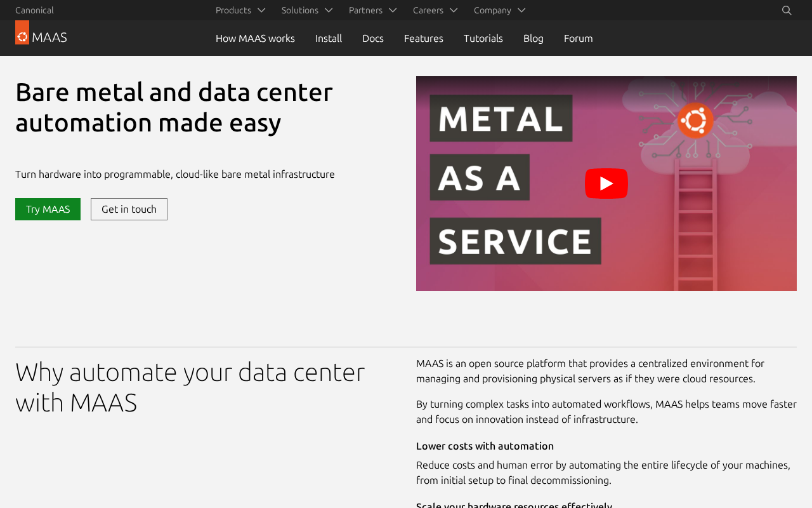Open the Features page
The height and width of the screenshot is (508, 812).
pyautogui.click(x=424, y=38)
